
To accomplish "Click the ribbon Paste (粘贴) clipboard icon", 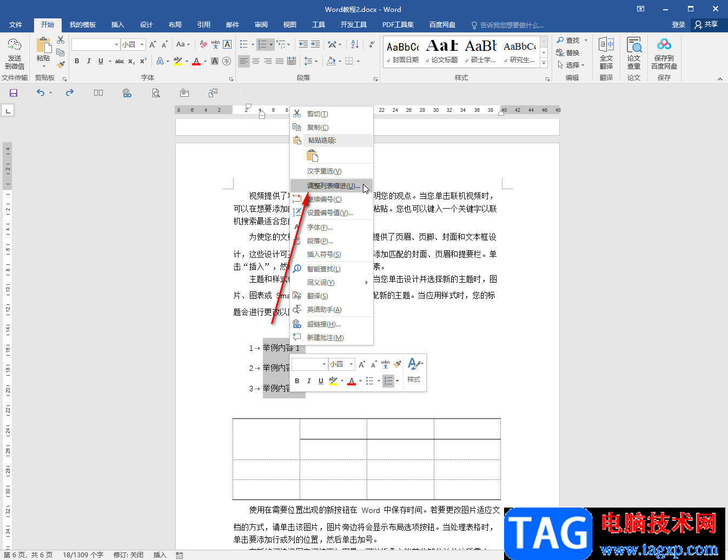I will (43, 45).
